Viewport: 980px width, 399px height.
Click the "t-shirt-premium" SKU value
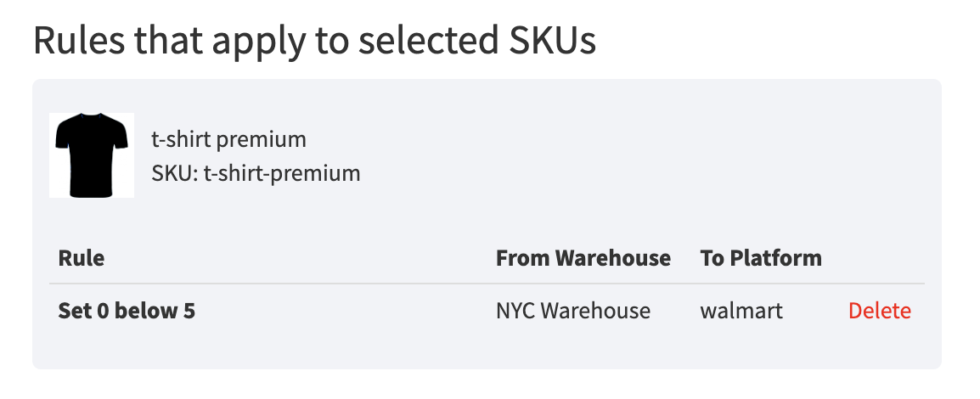[282, 173]
